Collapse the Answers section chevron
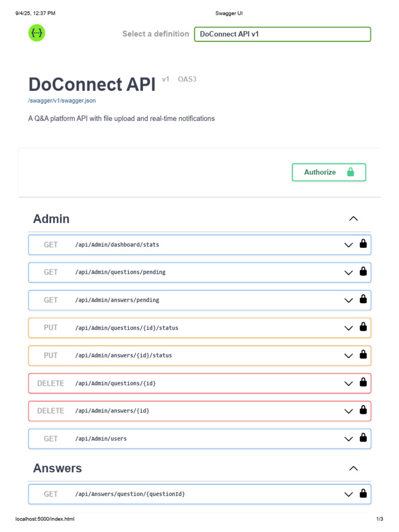Image resolution: width=399 pixels, height=532 pixels. click(x=353, y=469)
